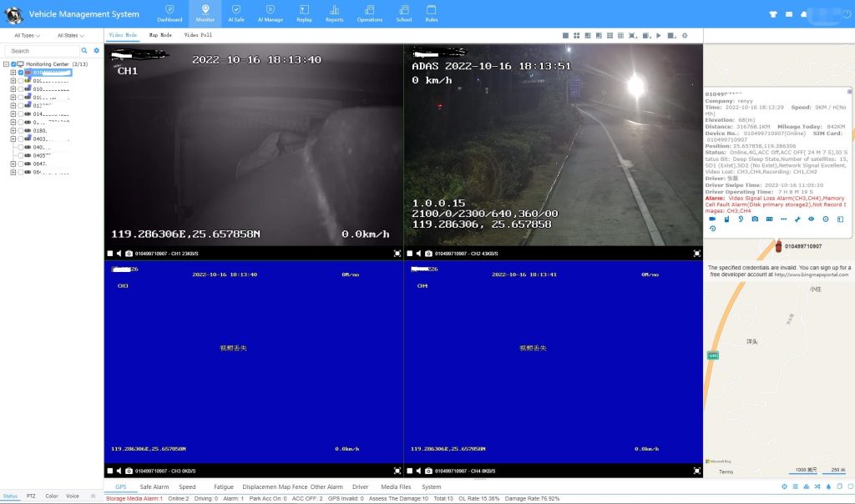
Task: Select the Safe Alarm bottom tab
Action: pos(154,486)
